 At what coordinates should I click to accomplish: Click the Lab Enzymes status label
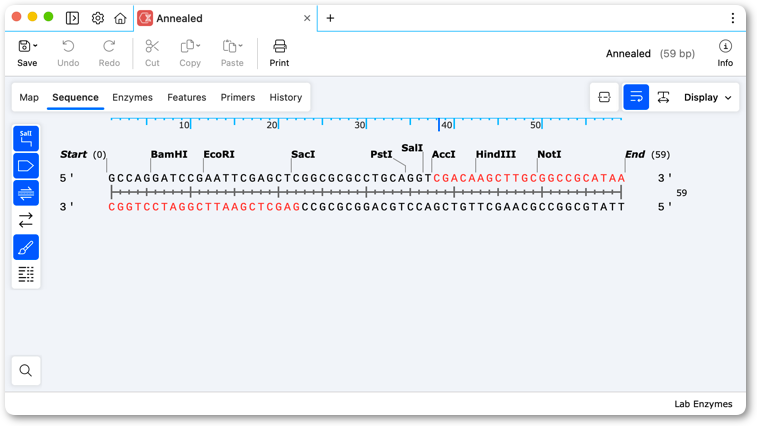(703, 404)
